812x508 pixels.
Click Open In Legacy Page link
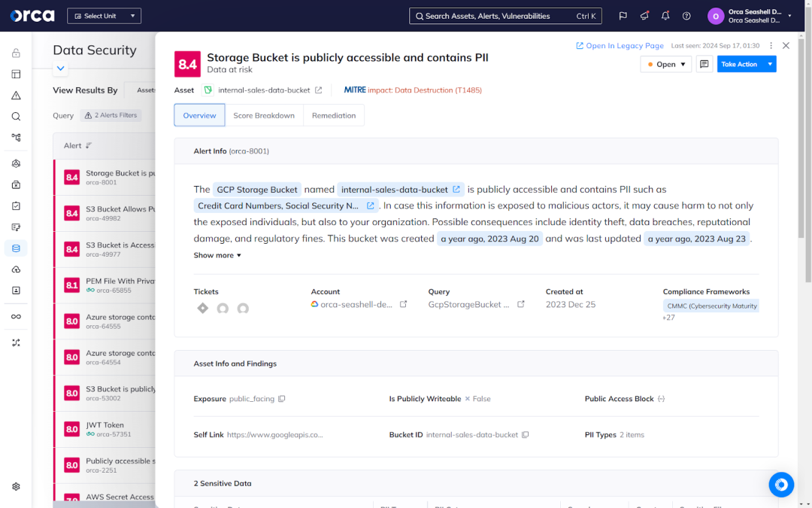(x=620, y=46)
